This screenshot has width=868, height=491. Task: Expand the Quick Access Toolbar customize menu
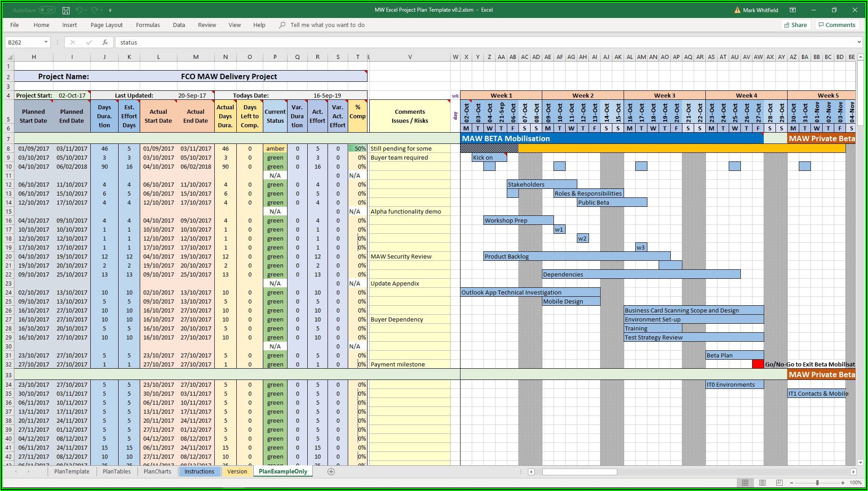[109, 10]
